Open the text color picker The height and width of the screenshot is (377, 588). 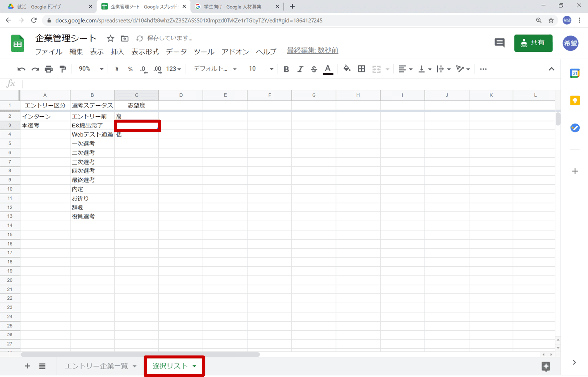[328, 69]
